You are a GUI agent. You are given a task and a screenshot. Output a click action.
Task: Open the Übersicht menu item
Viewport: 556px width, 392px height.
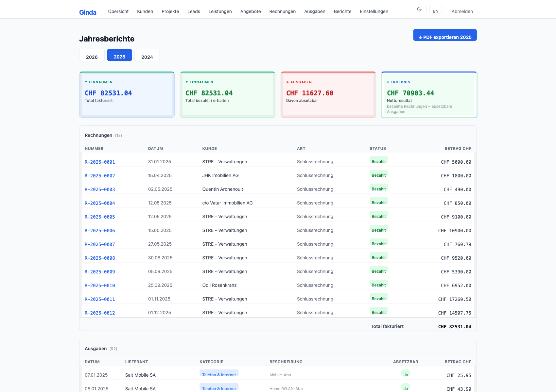[x=118, y=11]
